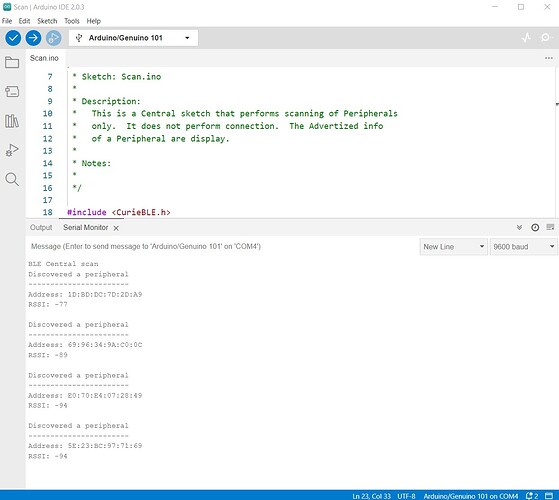Screen dimensions: 559x500
Task: Toggle the bottom panel icon in status bar
Action: 549,496
